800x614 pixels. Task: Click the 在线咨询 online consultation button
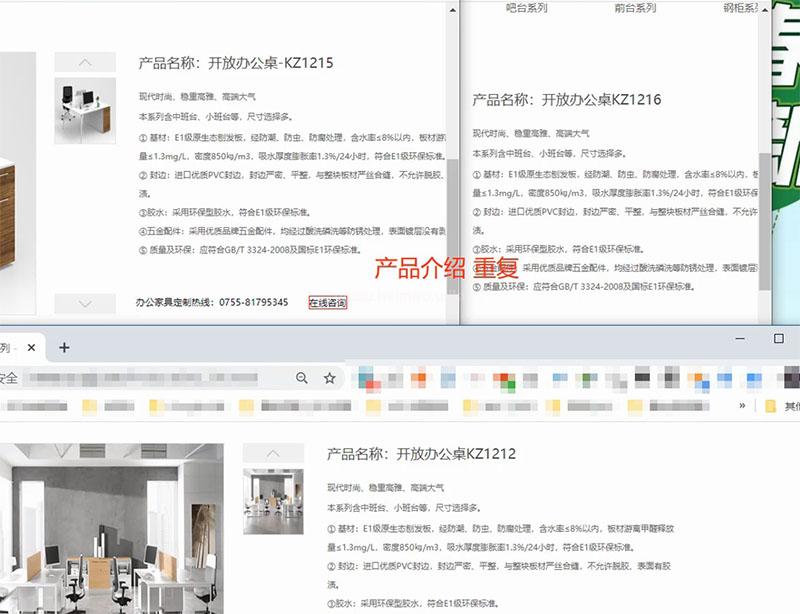click(x=327, y=302)
